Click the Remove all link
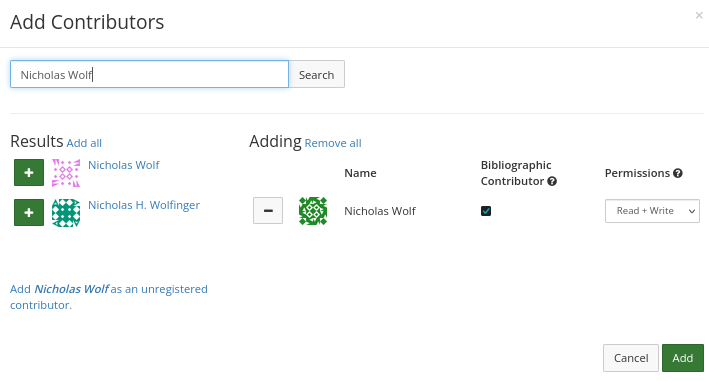The image size is (709, 381). point(333,143)
